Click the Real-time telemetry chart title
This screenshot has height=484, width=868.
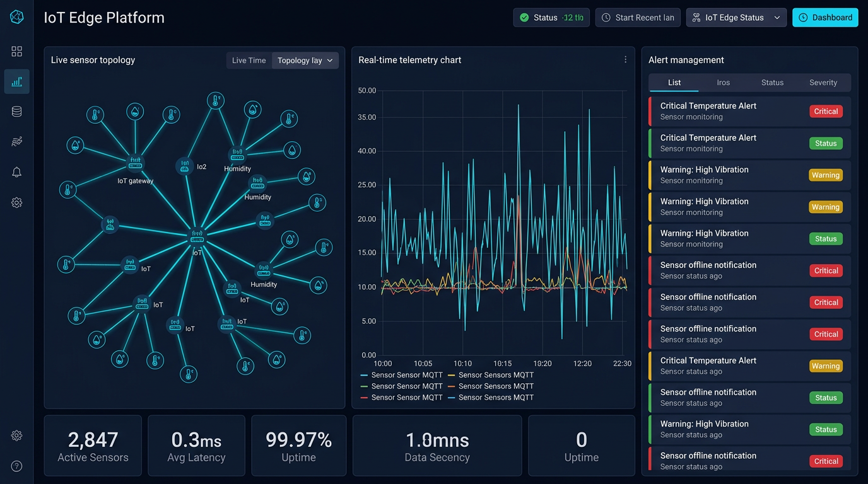click(410, 60)
